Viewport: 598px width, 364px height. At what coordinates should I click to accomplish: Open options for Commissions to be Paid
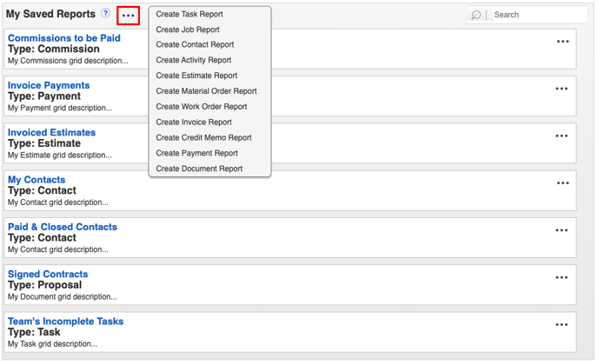tap(562, 41)
